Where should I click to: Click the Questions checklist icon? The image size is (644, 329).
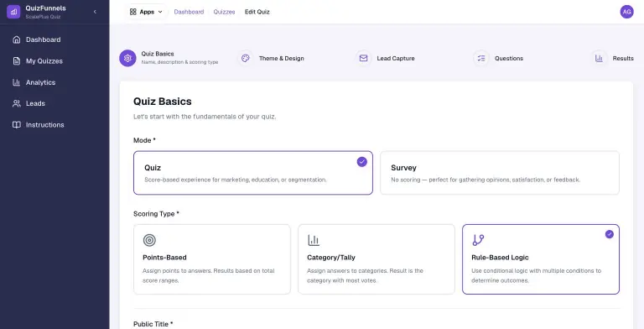pyautogui.click(x=481, y=59)
